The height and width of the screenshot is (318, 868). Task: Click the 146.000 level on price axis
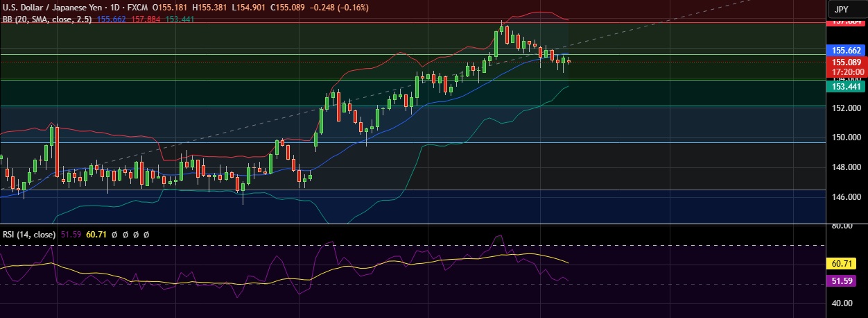847,197
